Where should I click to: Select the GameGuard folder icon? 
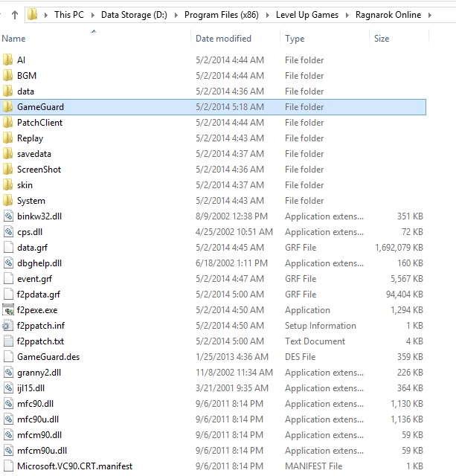pos(8,106)
